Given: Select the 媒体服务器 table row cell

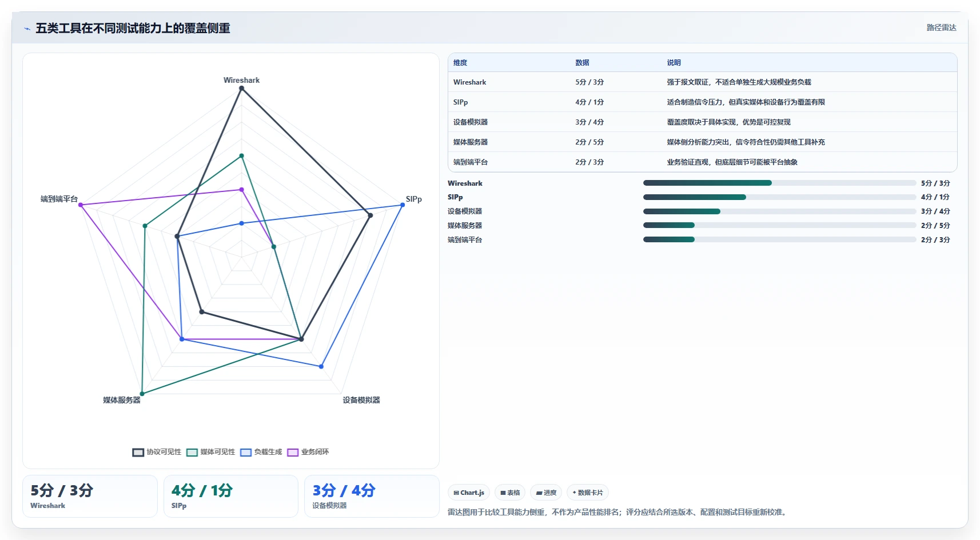Looking at the screenshot, I should [471, 142].
